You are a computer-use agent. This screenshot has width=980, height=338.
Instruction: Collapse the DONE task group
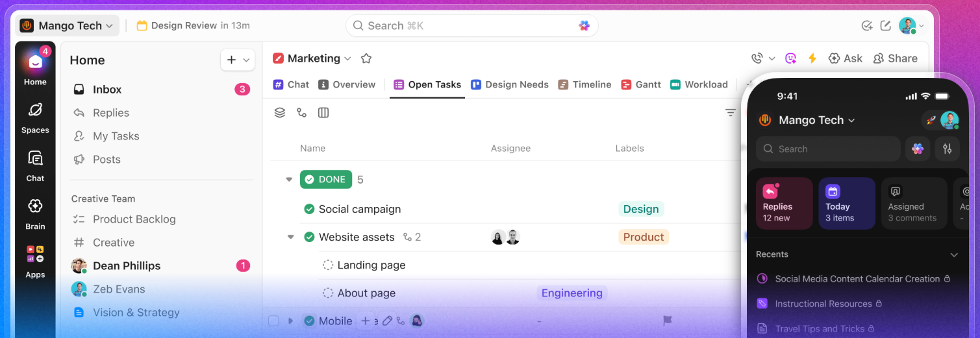(x=289, y=180)
